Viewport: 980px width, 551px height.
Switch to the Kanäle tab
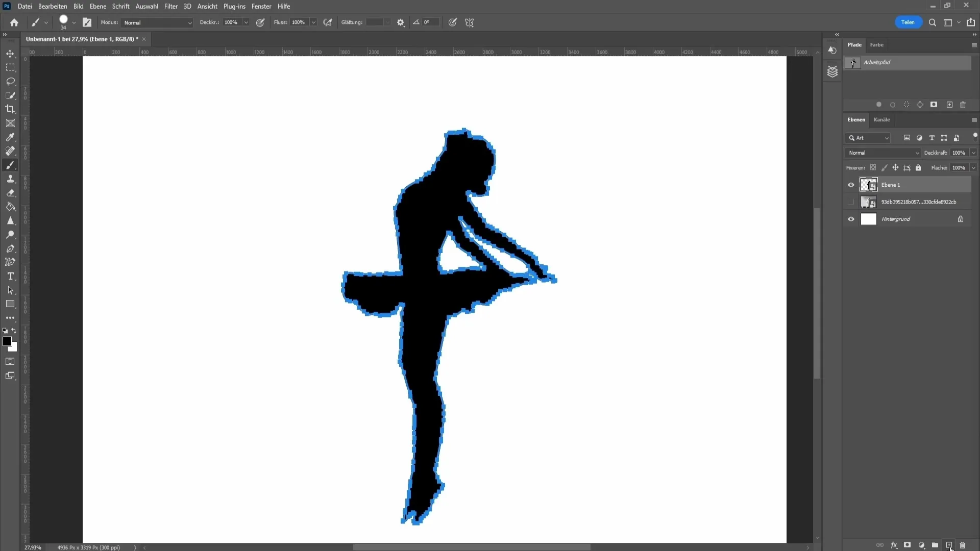pos(881,120)
